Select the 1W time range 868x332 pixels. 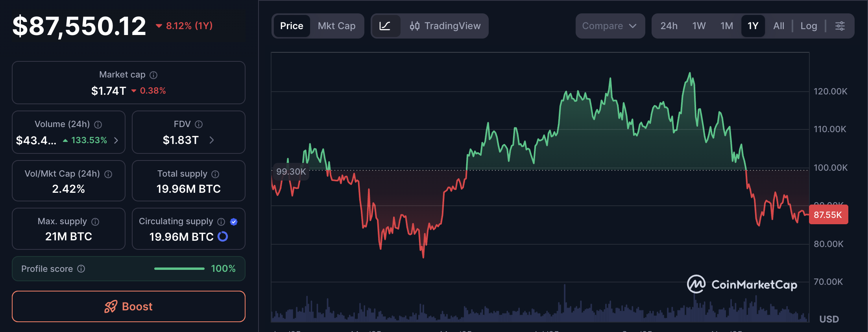pyautogui.click(x=698, y=26)
